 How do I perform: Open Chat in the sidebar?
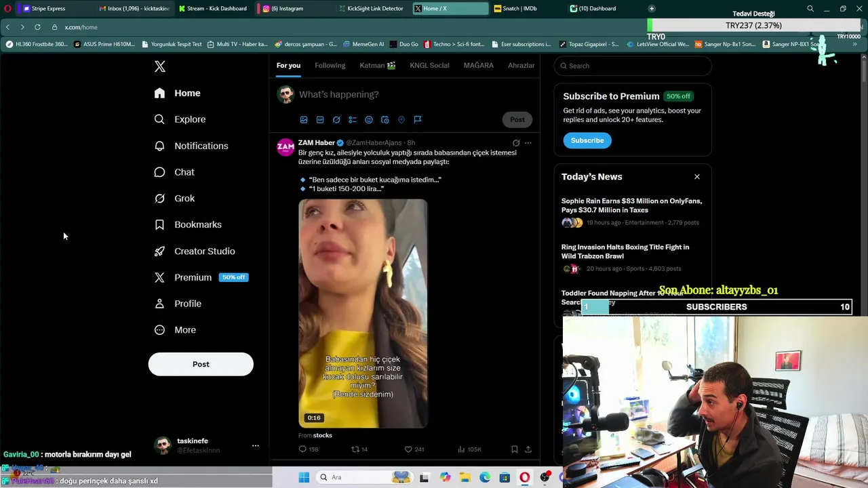174,172
